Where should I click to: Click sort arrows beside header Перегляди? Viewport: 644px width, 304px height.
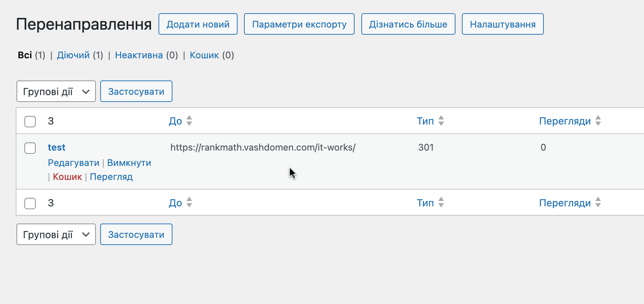click(598, 121)
